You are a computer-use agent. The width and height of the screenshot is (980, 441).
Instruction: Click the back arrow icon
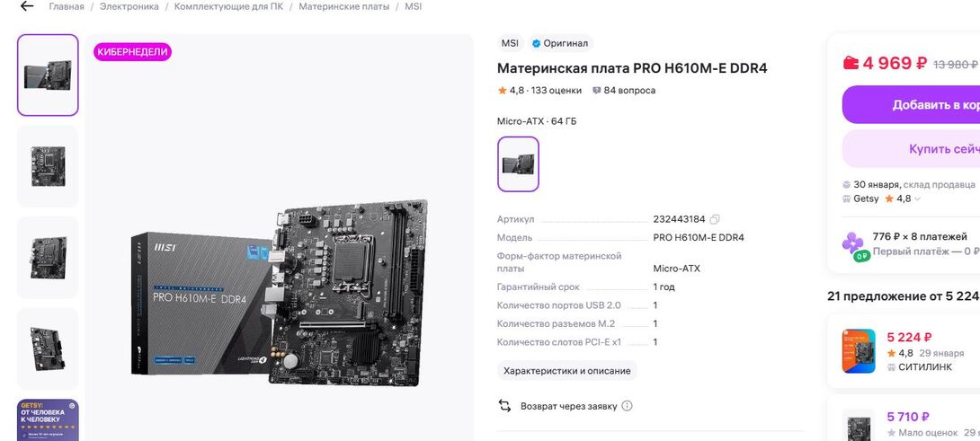[27, 6]
